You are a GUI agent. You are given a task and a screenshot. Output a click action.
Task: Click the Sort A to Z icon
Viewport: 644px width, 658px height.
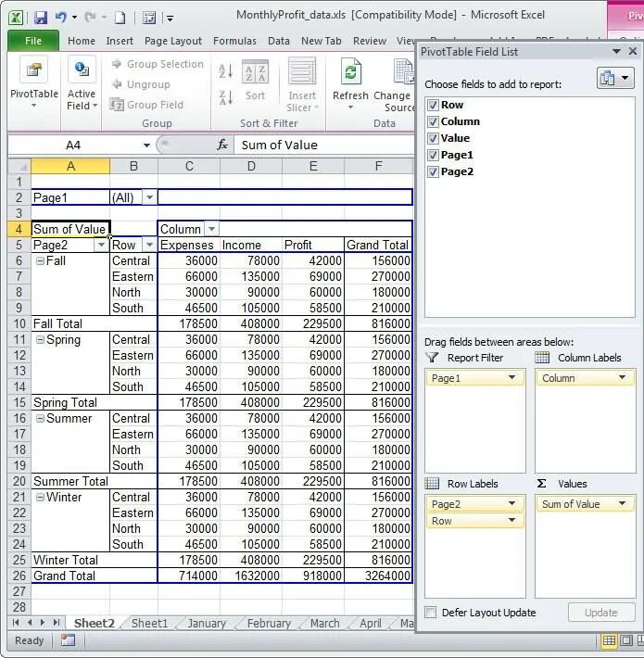click(x=226, y=70)
